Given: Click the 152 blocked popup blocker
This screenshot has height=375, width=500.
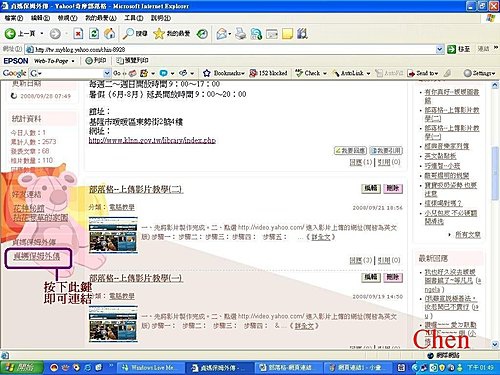Looking at the screenshot, I should (x=268, y=73).
